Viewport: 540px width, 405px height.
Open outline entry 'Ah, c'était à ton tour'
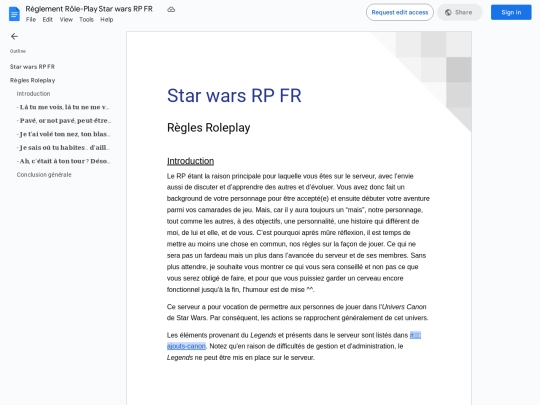64,161
